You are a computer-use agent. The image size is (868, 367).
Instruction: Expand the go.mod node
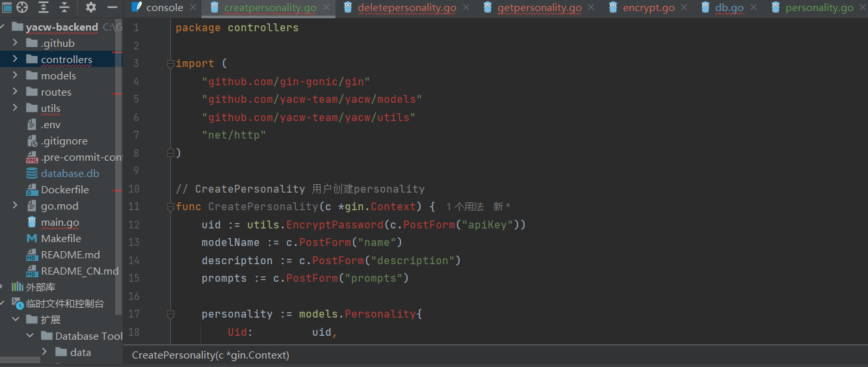(15, 206)
